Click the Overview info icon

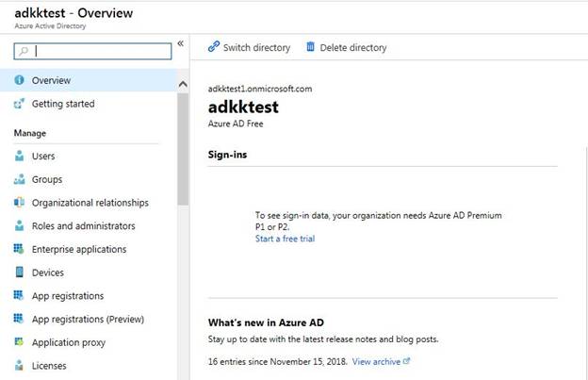19,80
